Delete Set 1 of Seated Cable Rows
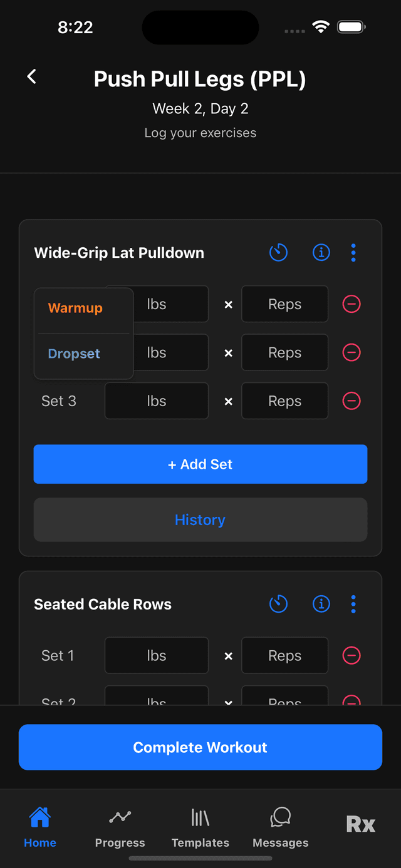 pyautogui.click(x=352, y=655)
